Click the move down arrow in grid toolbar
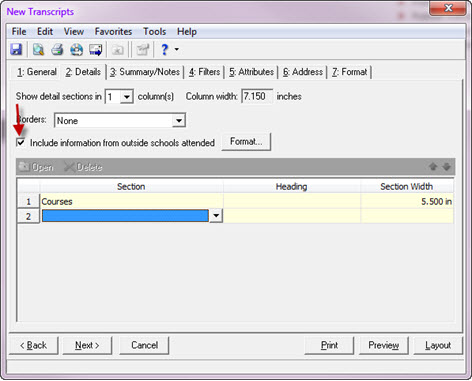This screenshot has width=472, height=381. coord(447,166)
